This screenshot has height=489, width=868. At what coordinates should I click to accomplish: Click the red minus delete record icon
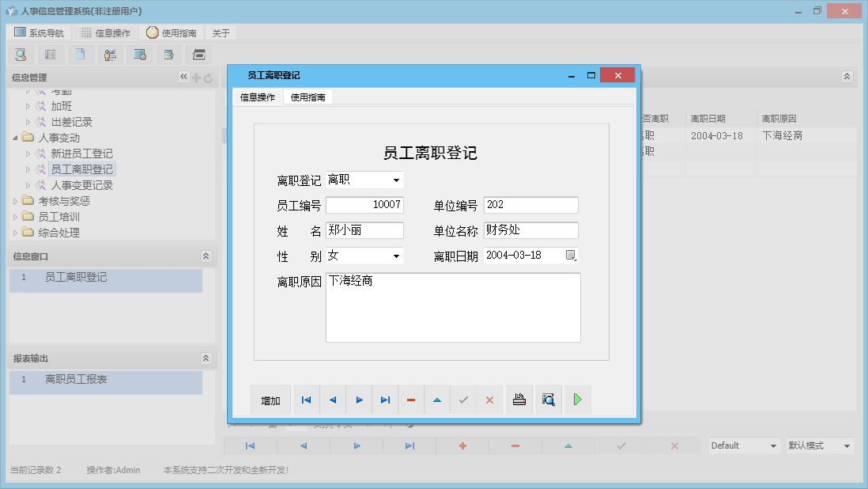tap(411, 400)
